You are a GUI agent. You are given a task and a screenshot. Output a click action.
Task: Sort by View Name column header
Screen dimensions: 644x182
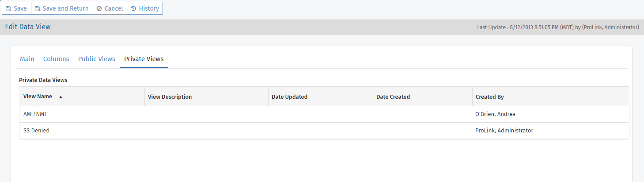(x=38, y=97)
